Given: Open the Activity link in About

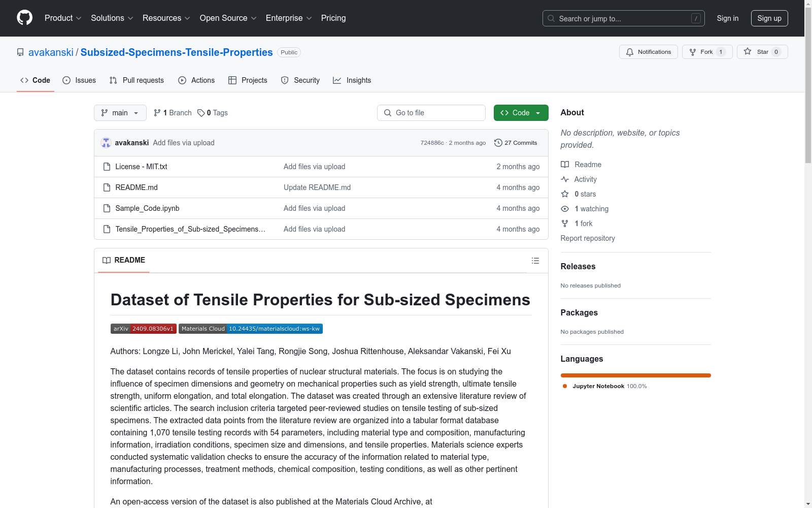Looking at the screenshot, I should tap(579, 179).
